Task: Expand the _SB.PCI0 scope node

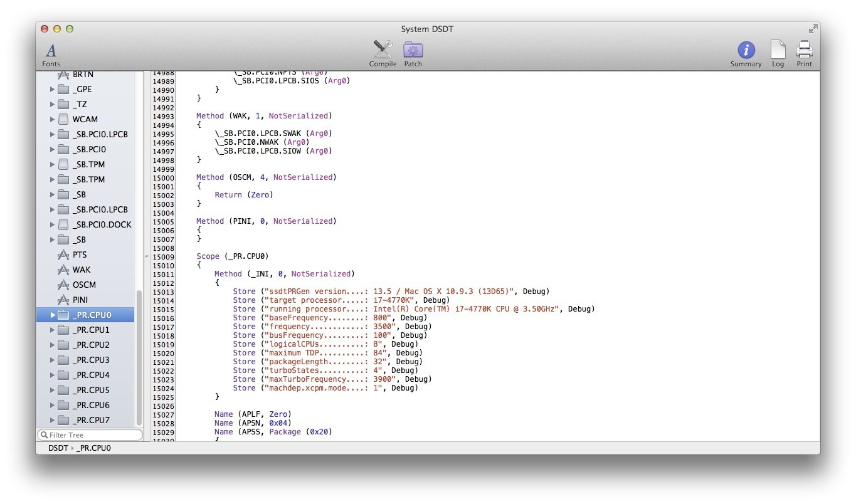Action: coord(52,150)
